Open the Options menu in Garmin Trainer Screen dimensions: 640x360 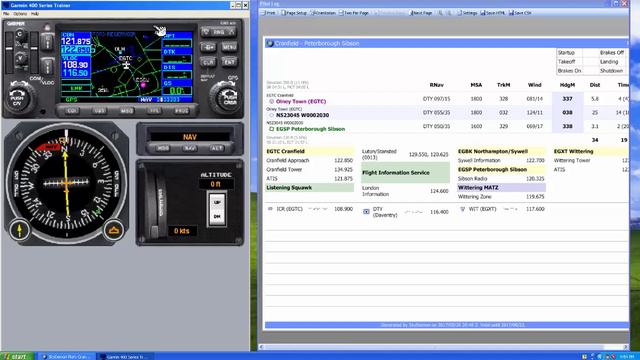[x=20, y=13]
